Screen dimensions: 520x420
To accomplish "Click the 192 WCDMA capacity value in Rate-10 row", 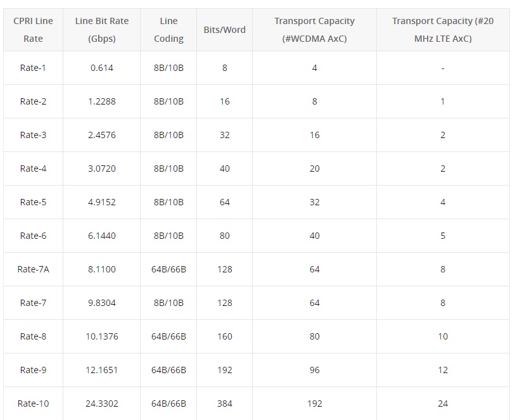I will pos(314,404).
